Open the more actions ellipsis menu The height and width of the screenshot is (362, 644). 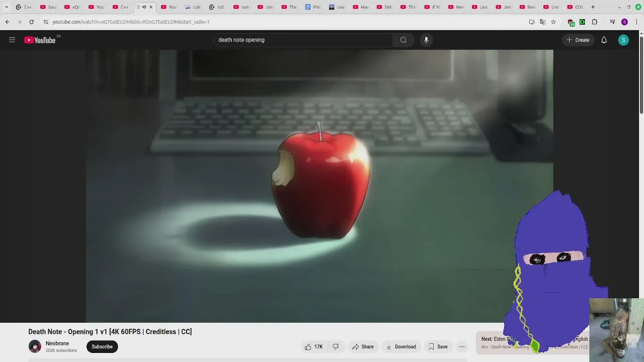(x=462, y=346)
